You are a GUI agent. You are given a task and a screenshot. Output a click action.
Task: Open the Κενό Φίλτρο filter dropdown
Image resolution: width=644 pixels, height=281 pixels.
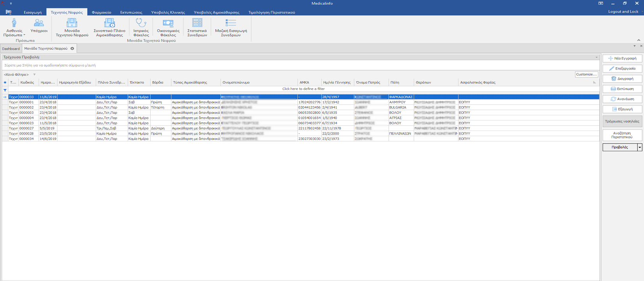point(34,75)
